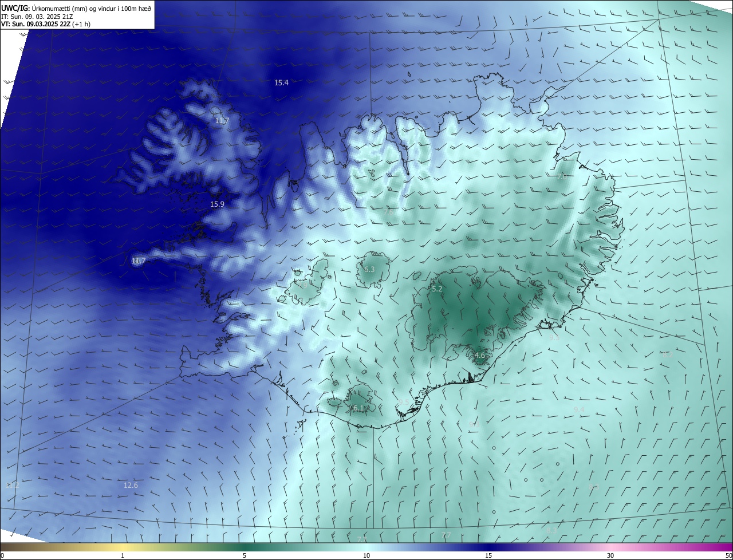733x560 pixels.
Task: Click the 6.3 value on Hofsjökull glacier
Action: click(369, 269)
